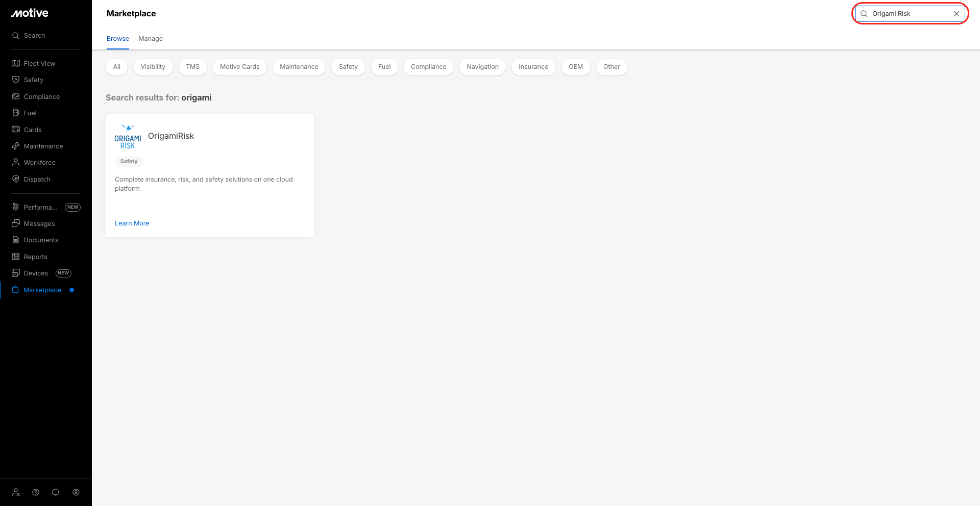This screenshot has height=506, width=980.
Task: Filter by Navigation category
Action: [x=483, y=67]
